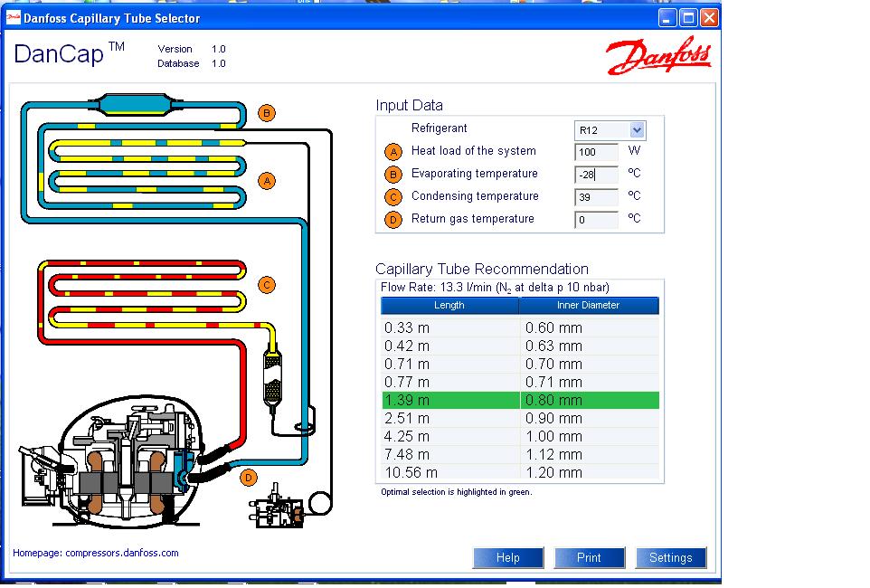Click the orange A icon next to Heat load

[x=392, y=152]
